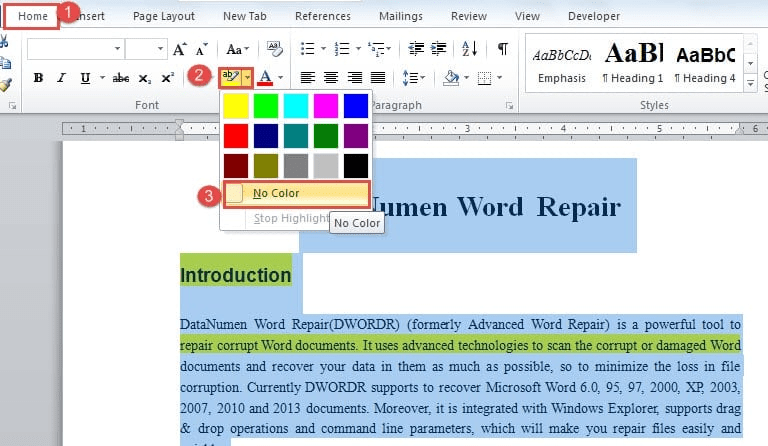This screenshot has width=768, height=446.
Task: Open the Developer ribbon tab
Action: click(x=594, y=16)
